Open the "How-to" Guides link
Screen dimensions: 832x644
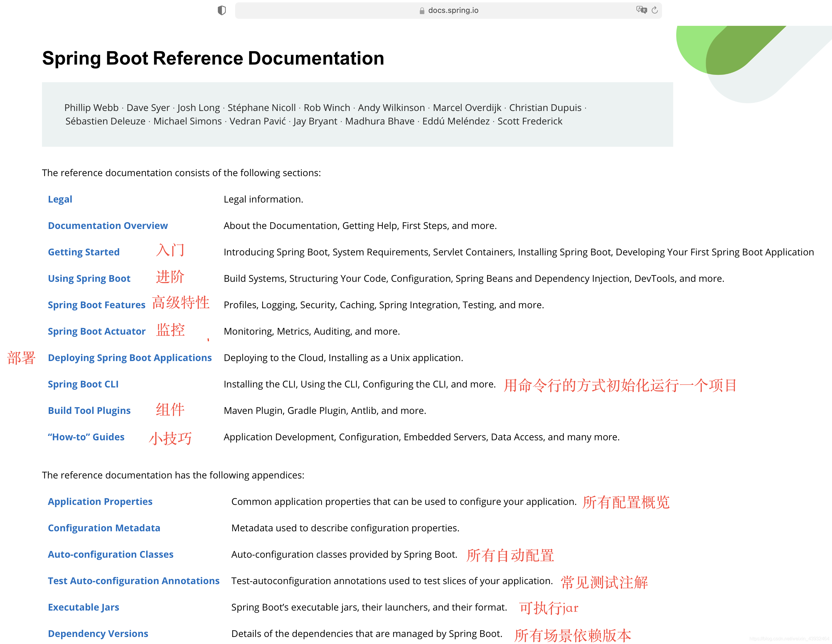(x=86, y=437)
